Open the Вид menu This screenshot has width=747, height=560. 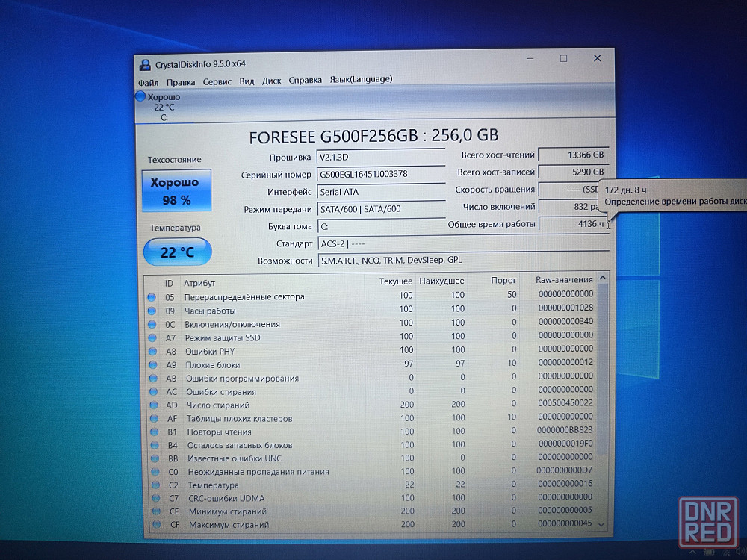(x=247, y=81)
